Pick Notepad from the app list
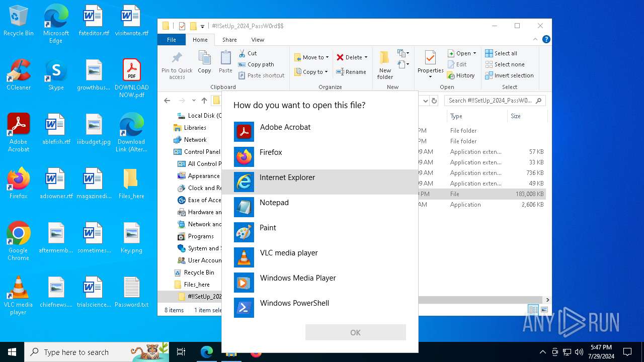The width and height of the screenshot is (644, 362). 319,207
